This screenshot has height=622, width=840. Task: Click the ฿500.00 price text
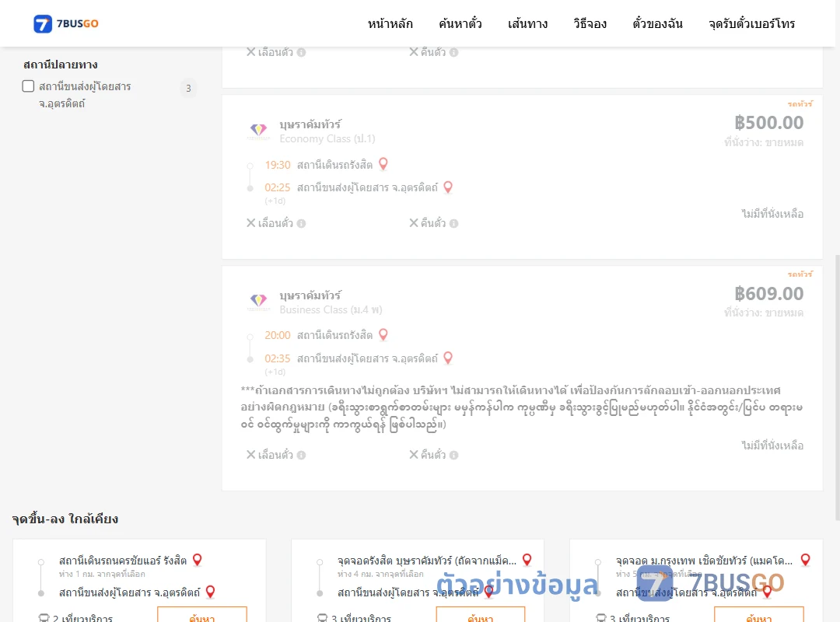point(768,123)
